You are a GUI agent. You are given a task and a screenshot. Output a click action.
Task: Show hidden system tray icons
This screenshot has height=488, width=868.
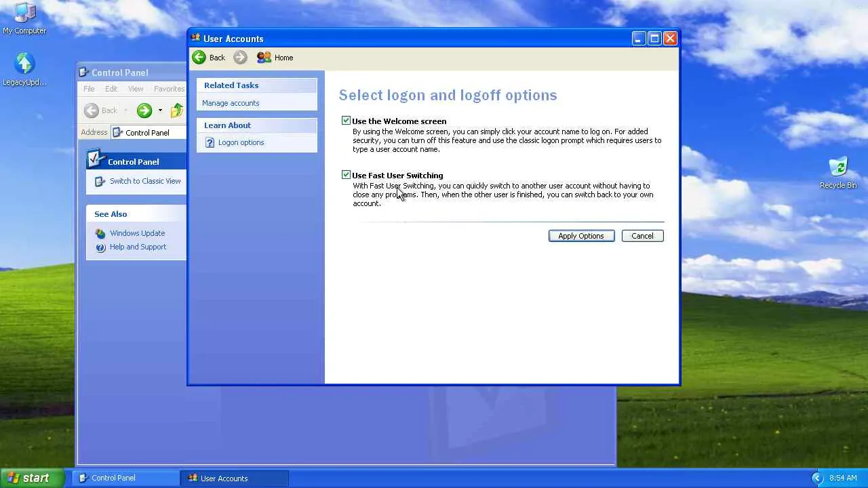click(816, 478)
